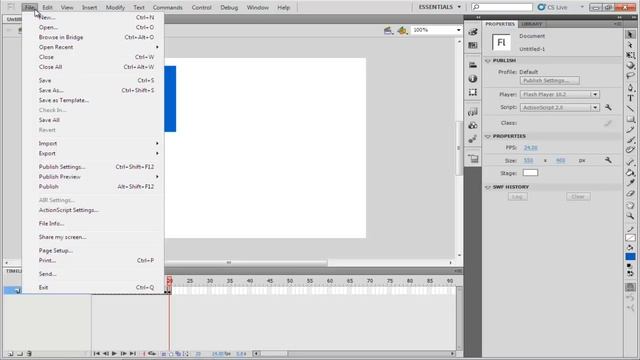Image resolution: width=640 pixels, height=360 pixels.
Task: Go to the last frame
Action: [x=133, y=353]
